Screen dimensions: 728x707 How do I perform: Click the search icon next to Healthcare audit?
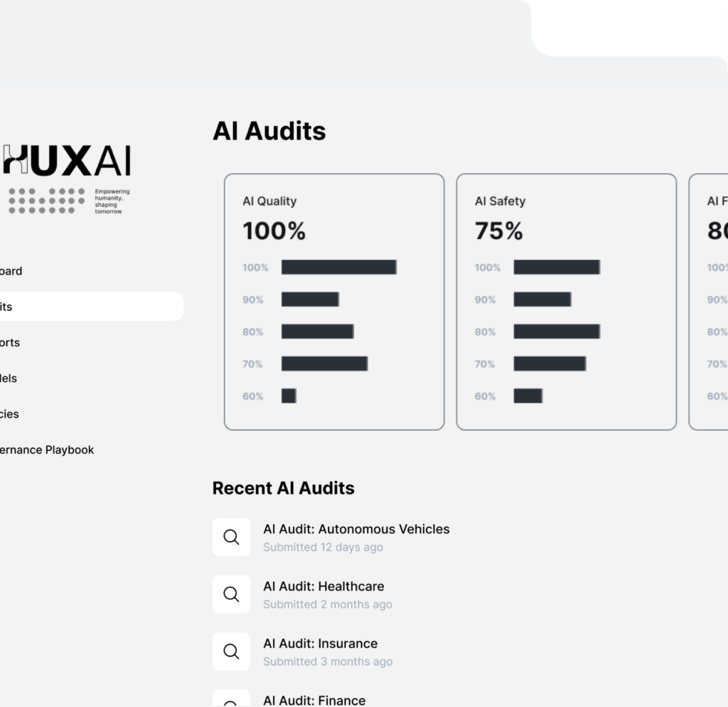(231, 595)
